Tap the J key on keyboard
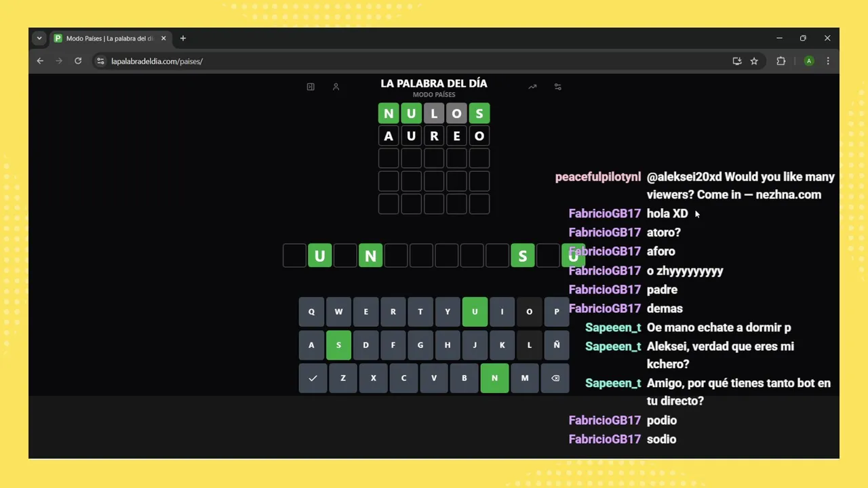The height and width of the screenshot is (488, 868). [x=475, y=345]
